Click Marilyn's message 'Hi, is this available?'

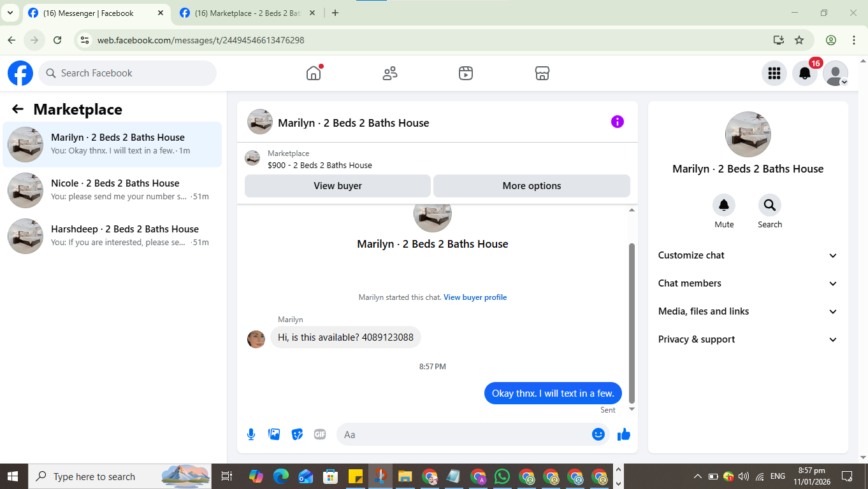pyautogui.click(x=345, y=337)
